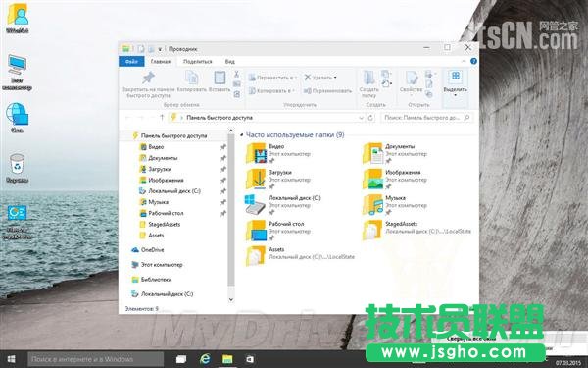Viewport: 588px width, 368px height.
Task: Click the File Explorer taskbar icon
Action: click(x=227, y=359)
